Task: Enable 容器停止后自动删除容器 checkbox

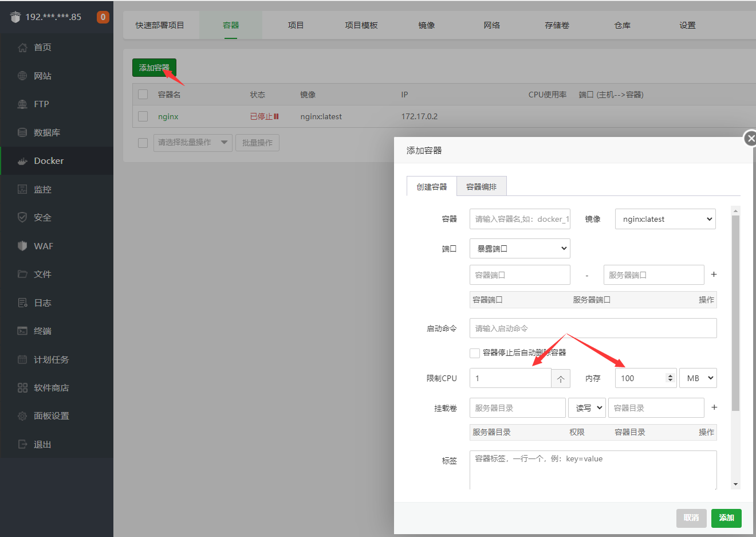Action: tap(475, 353)
